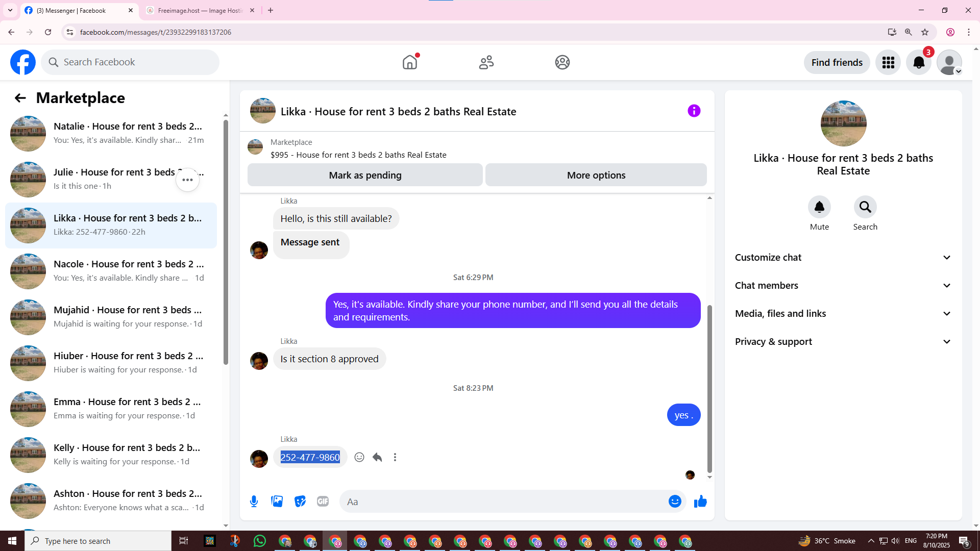Viewport: 980px width, 551px height.
Task: Click Mark as pending button
Action: click(x=365, y=175)
